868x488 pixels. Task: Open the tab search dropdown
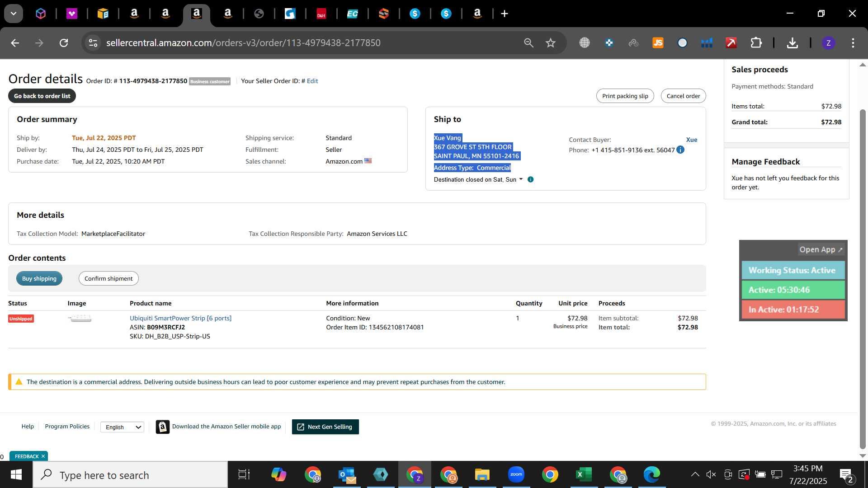click(14, 14)
